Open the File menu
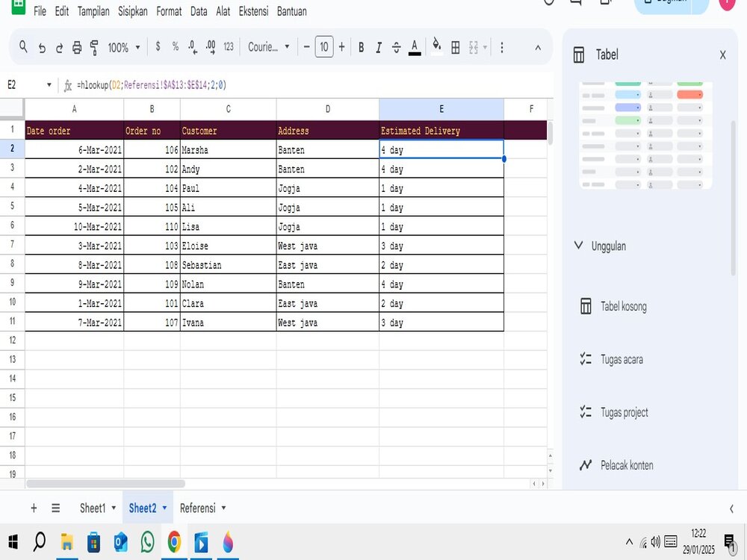 pos(40,11)
